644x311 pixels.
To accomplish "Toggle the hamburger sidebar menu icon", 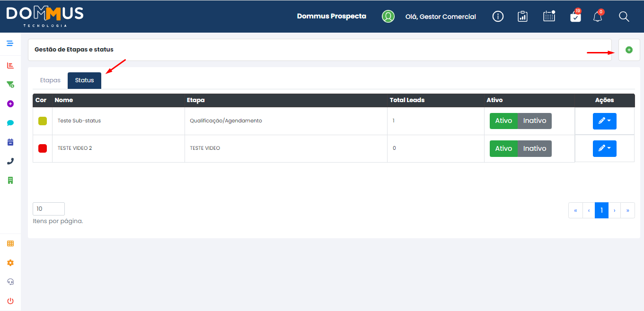I will (x=10, y=43).
